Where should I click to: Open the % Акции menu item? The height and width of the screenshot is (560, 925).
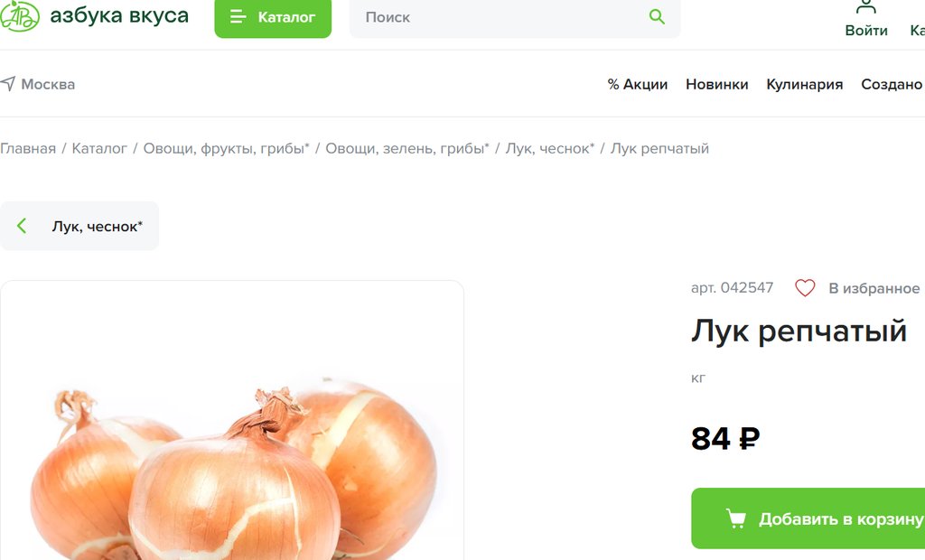(x=638, y=84)
